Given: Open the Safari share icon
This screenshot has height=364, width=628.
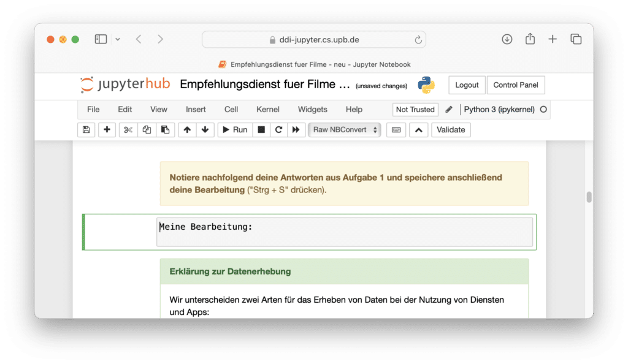Looking at the screenshot, I should pos(530,39).
